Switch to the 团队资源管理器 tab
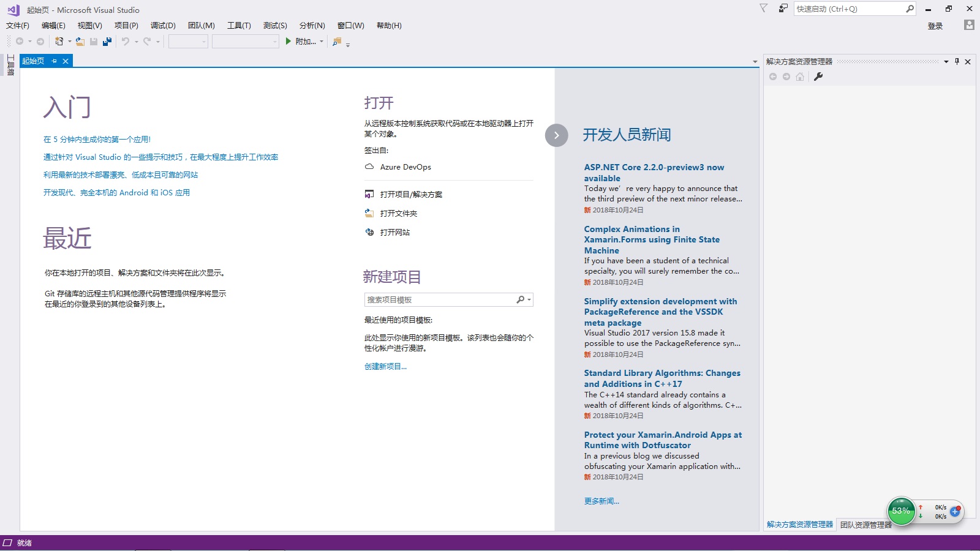The width and height of the screenshot is (980, 551). point(865,525)
